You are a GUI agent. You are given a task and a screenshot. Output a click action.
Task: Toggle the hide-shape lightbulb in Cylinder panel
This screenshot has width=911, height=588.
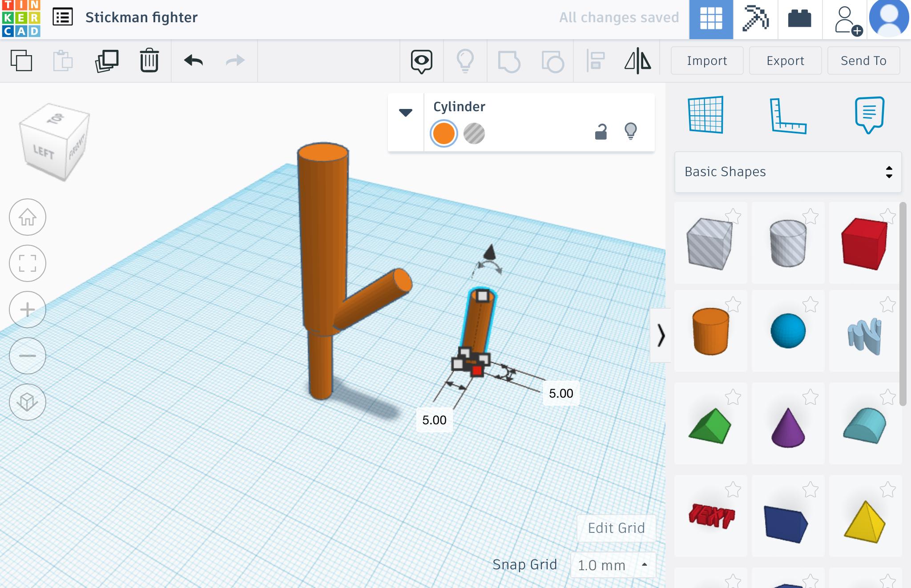pyautogui.click(x=631, y=132)
